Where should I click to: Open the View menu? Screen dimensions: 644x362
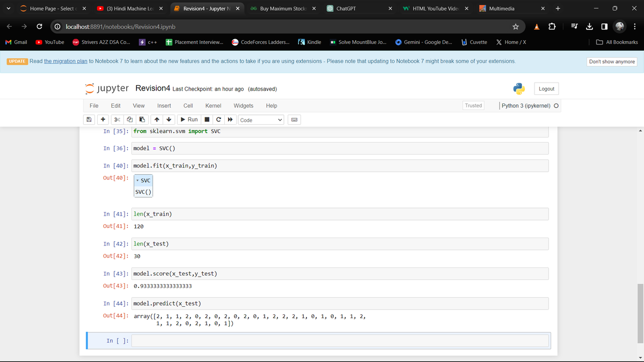pyautogui.click(x=138, y=106)
